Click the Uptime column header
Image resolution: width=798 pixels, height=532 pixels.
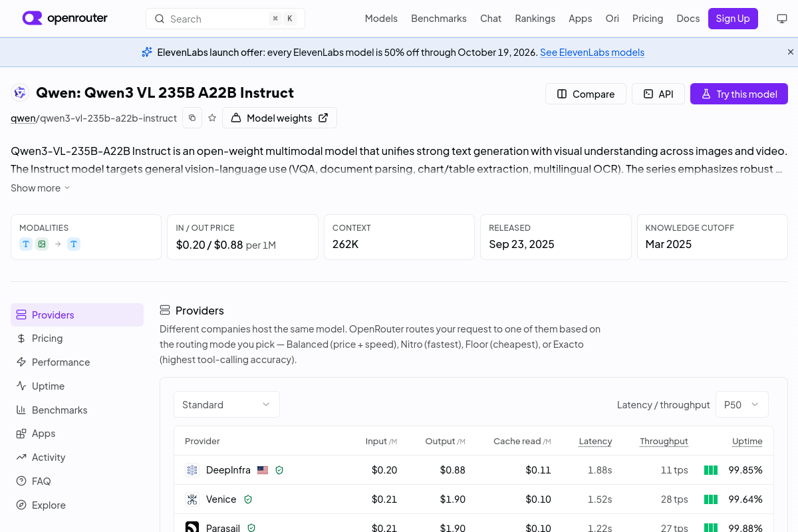point(747,442)
